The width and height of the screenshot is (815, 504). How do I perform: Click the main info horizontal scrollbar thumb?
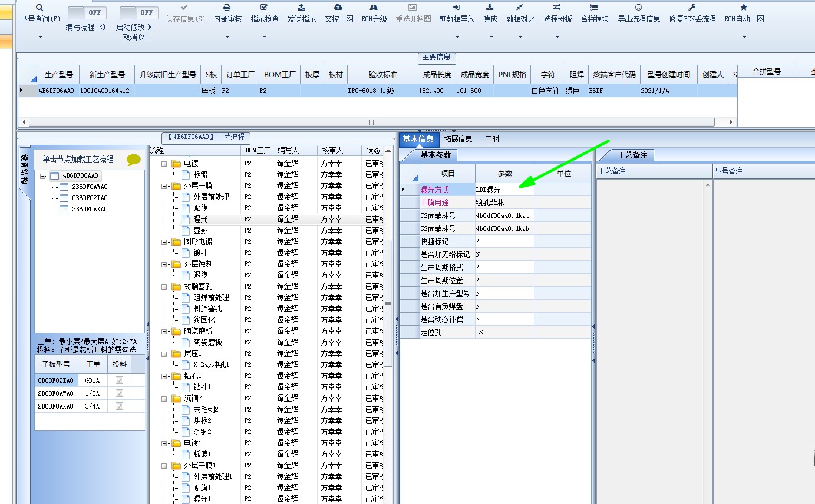[x=371, y=122]
